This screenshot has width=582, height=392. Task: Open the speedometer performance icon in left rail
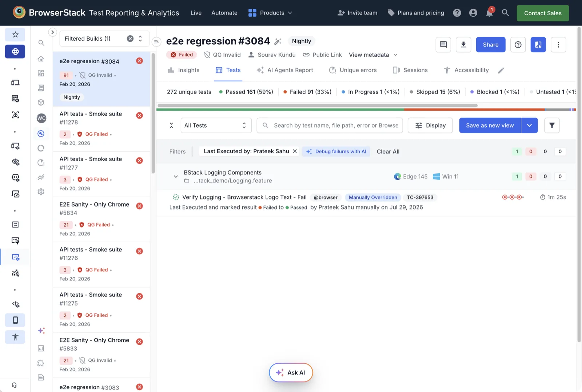(x=15, y=194)
